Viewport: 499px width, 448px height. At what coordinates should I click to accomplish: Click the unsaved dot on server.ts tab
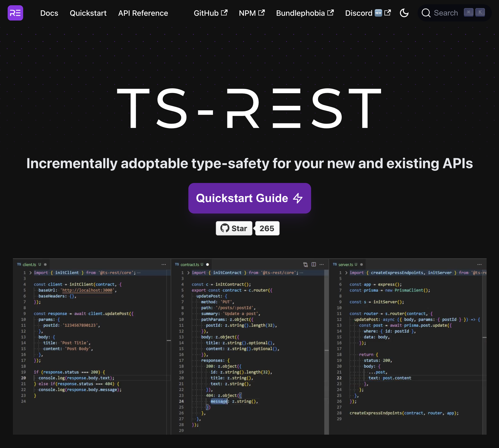[x=361, y=264]
